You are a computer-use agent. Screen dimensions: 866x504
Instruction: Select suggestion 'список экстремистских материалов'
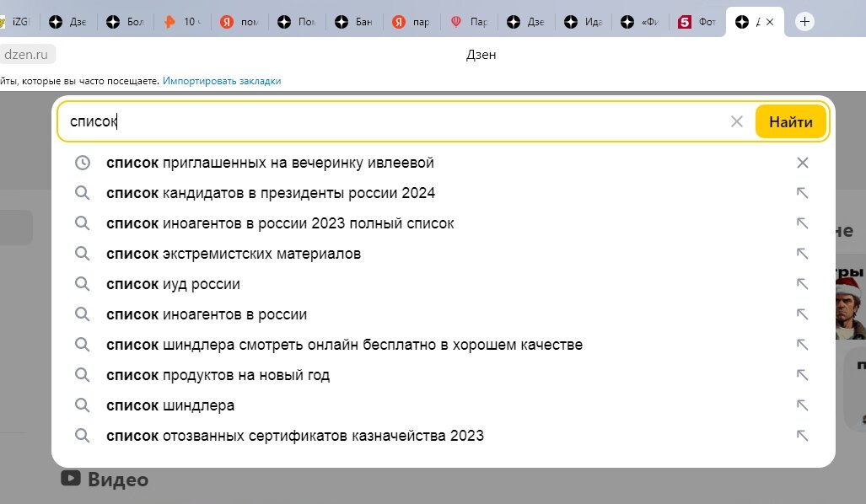point(234,254)
